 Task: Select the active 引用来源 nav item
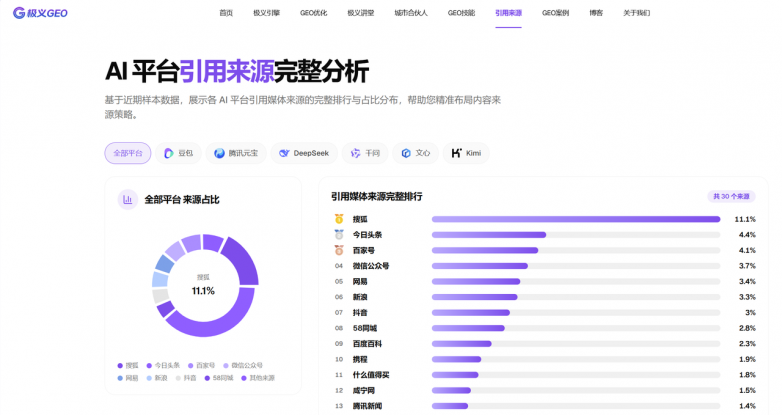pos(508,13)
